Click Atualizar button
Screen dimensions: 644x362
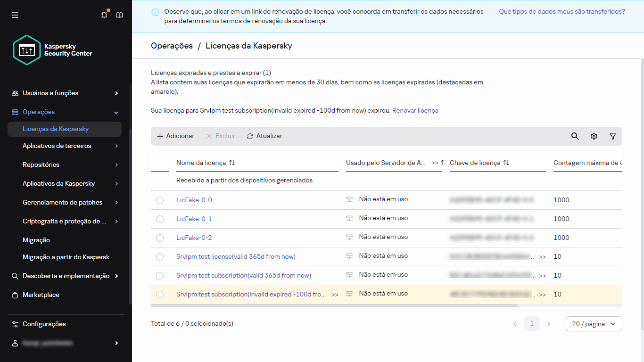pyautogui.click(x=264, y=136)
